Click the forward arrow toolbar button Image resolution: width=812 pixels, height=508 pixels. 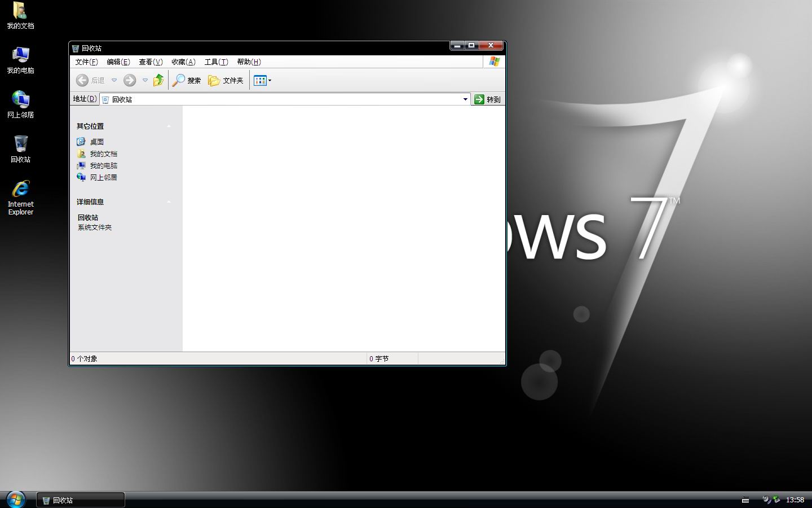tap(130, 80)
